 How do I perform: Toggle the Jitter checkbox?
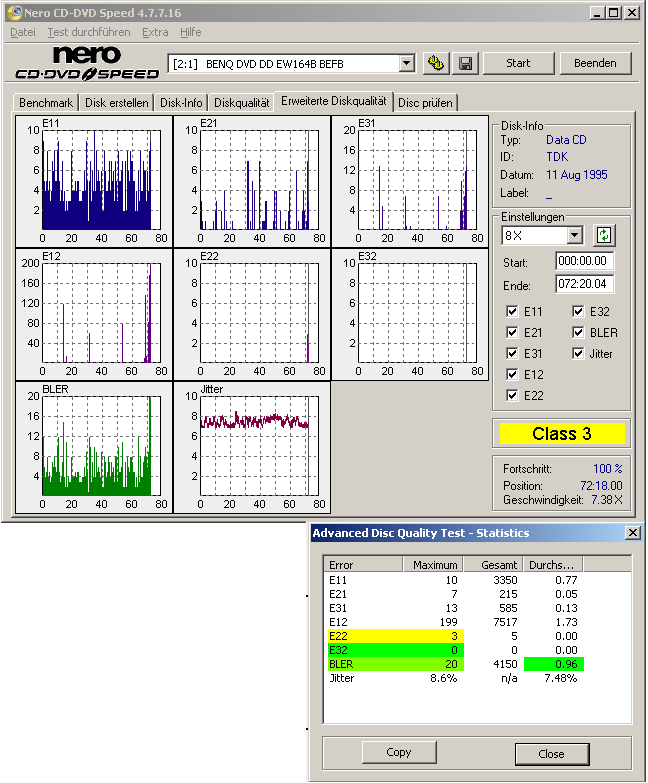pos(578,353)
